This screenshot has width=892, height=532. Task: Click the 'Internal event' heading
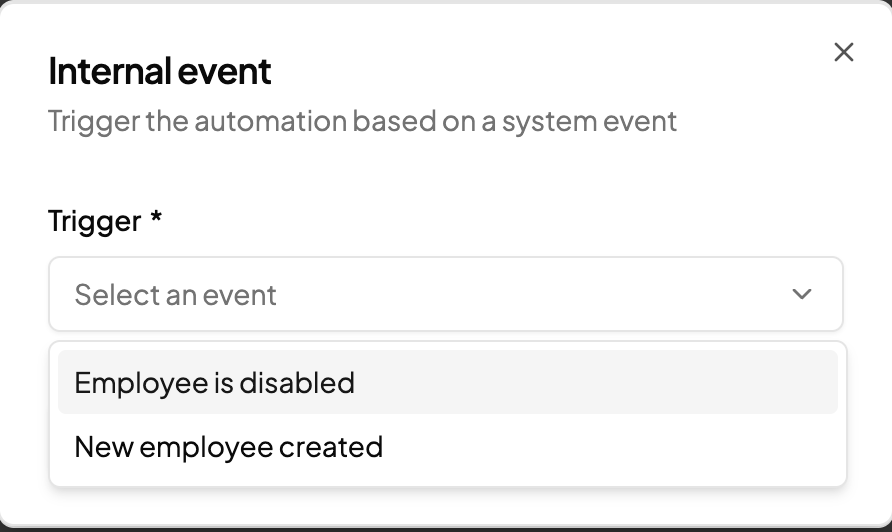click(x=160, y=72)
